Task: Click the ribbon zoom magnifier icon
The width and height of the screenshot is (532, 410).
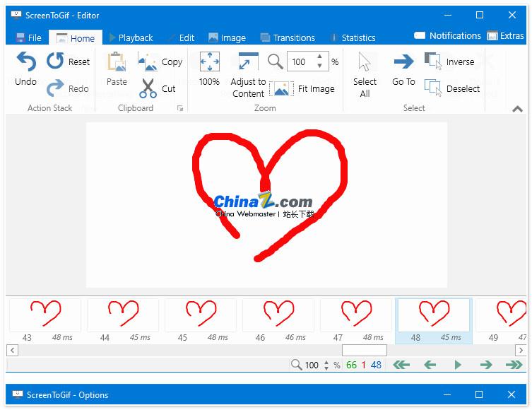Action: point(275,61)
